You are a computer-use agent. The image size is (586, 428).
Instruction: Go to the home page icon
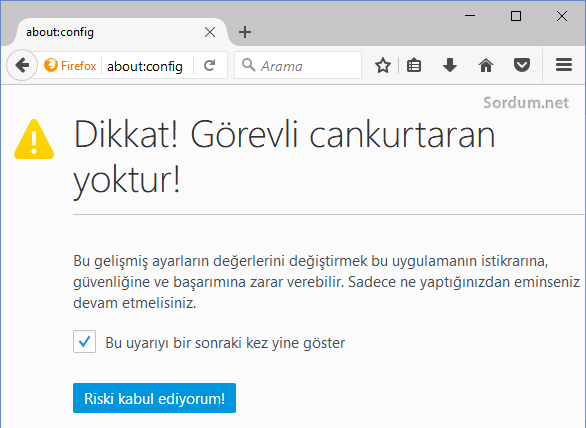click(486, 65)
